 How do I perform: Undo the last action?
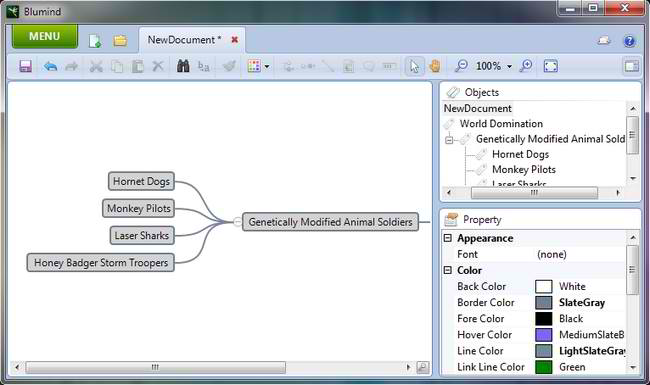pyautogui.click(x=50, y=66)
